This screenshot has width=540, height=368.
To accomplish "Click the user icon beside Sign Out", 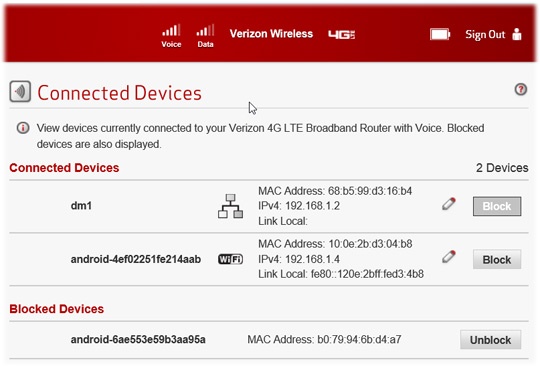I will [517, 34].
